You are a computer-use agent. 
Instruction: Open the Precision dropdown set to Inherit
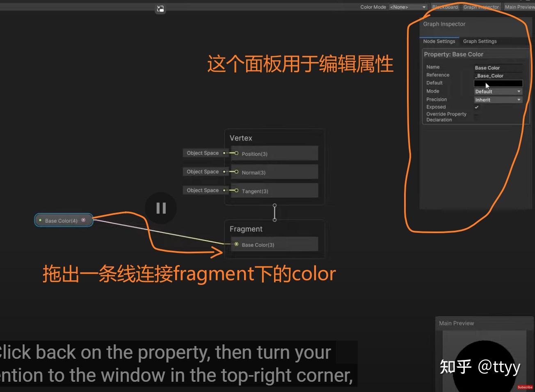[498, 99]
